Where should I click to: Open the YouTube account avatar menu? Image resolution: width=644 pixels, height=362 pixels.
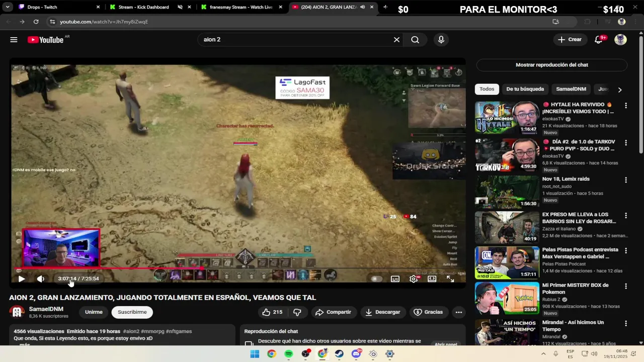click(x=620, y=40)
